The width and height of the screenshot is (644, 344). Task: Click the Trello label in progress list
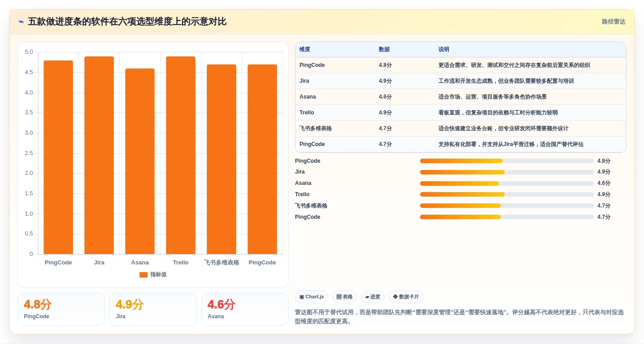tap(302, 194)
